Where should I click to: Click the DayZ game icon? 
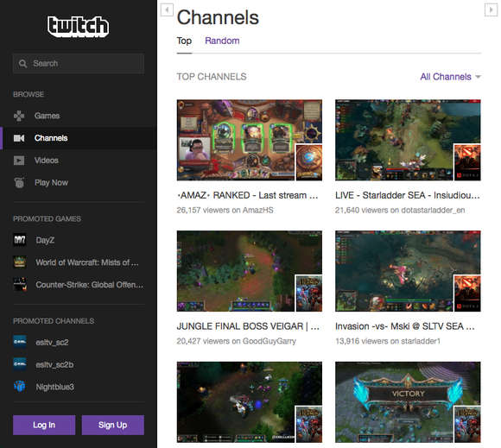point(20,240)
